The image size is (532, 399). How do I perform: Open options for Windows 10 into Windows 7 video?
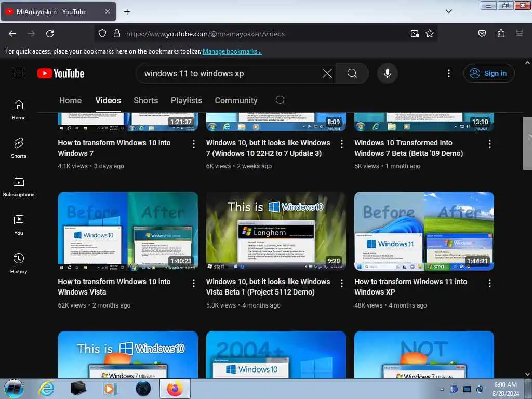coord(194,144)
